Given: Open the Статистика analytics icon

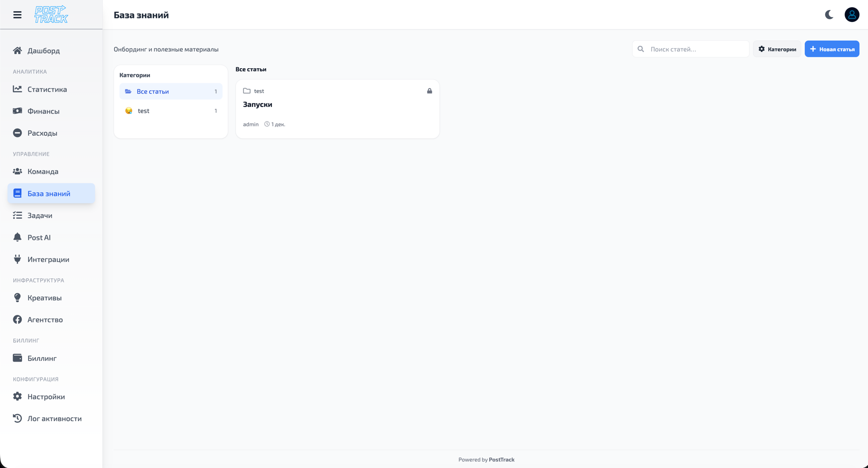Looking at the screenshot, I should pyautogui.click(x=17, y=89).
